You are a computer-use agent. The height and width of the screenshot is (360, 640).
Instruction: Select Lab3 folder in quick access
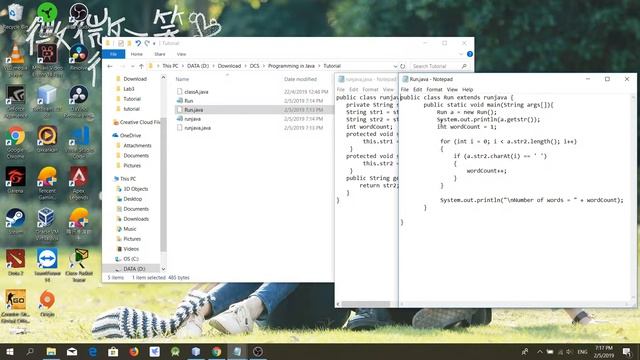point(126,89)
